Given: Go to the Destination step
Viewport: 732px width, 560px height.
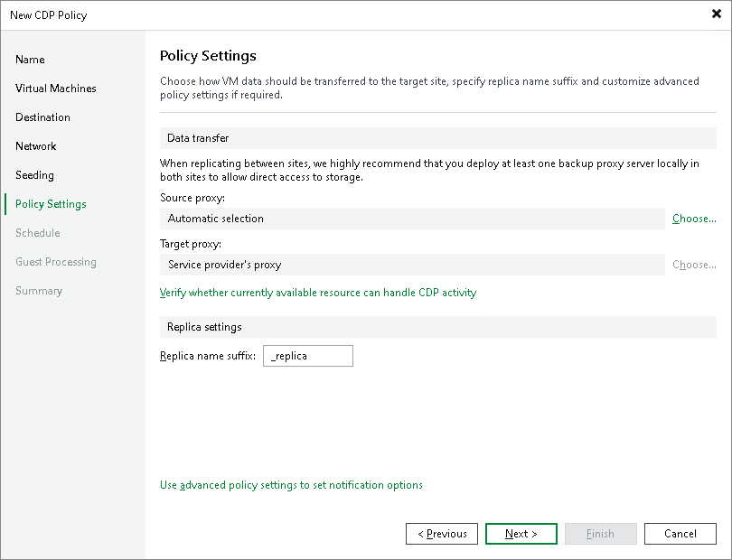Looking at the screenshot, I should [x=42, y=117].
